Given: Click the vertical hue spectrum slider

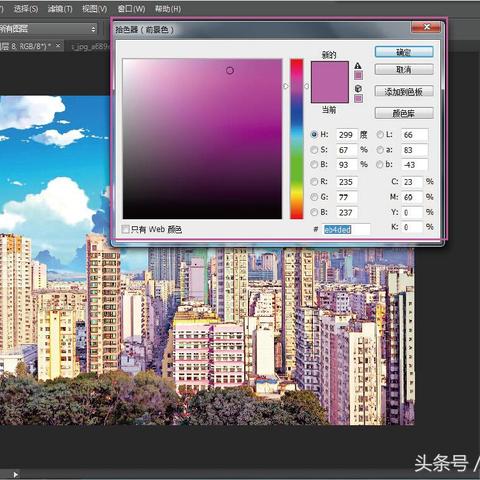Looking at the screenshot, I should click(296, 139).
